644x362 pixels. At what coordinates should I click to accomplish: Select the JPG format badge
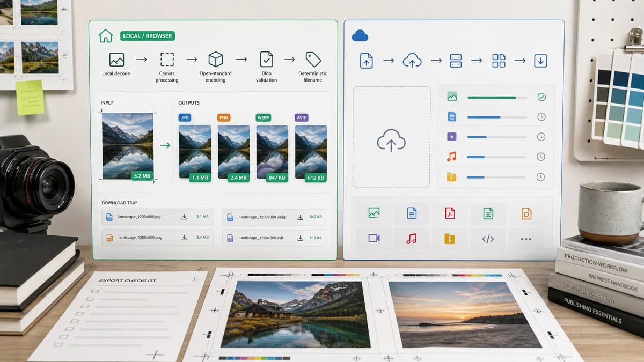pyautogui.click(x=186, y=117)
